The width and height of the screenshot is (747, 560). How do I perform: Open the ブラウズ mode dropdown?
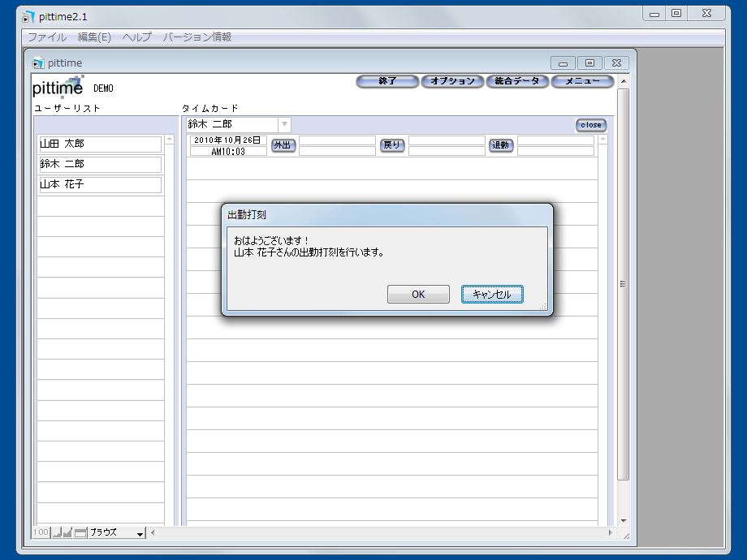(x=117, y=532)
